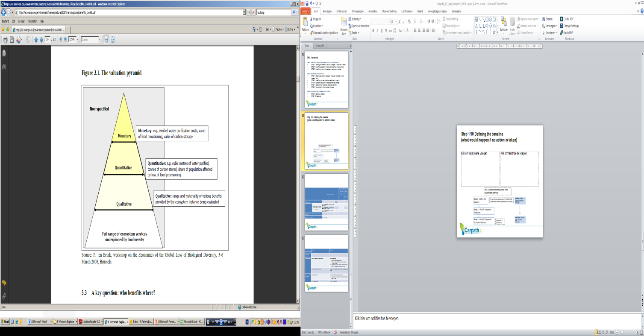Select slide 10 thumbnail
The image size is (644, 336).
click(x=327, y=80)
